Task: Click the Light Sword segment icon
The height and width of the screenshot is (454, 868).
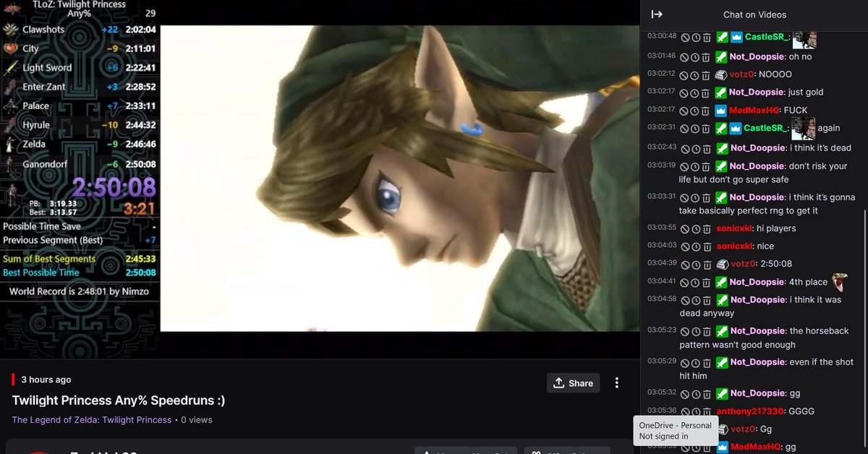Action: 9,67
